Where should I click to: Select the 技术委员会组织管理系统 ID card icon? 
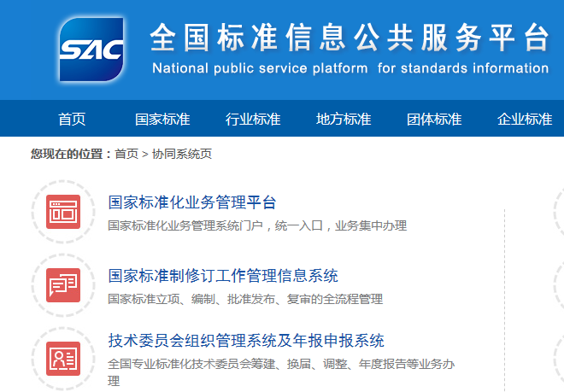63,357
